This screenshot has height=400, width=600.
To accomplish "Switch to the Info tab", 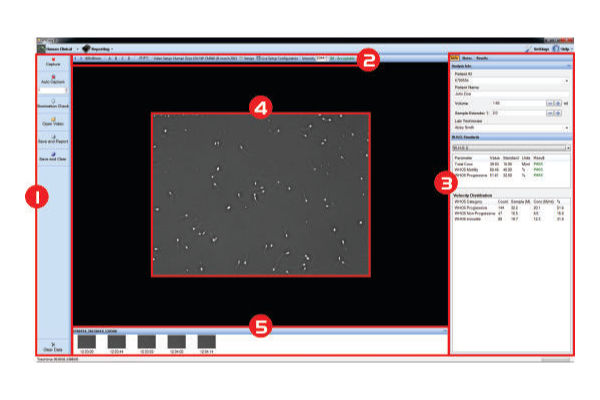I will [454, 58].
